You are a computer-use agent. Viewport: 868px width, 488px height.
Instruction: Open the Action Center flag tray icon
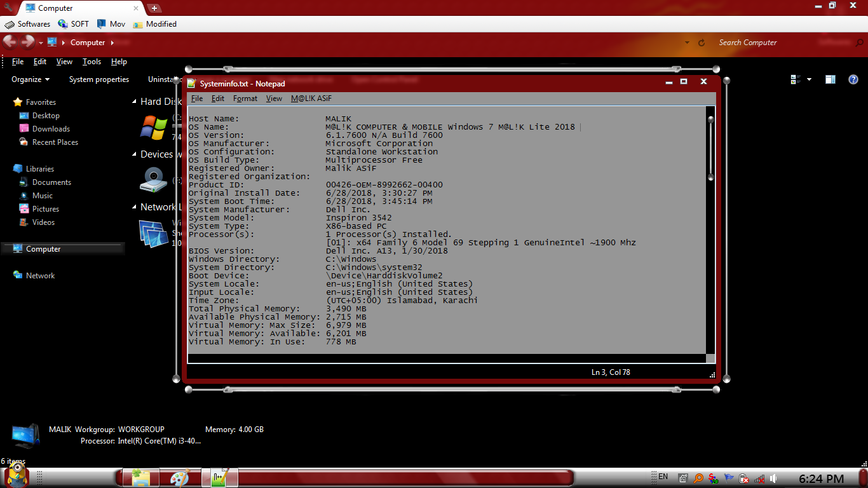729,478
